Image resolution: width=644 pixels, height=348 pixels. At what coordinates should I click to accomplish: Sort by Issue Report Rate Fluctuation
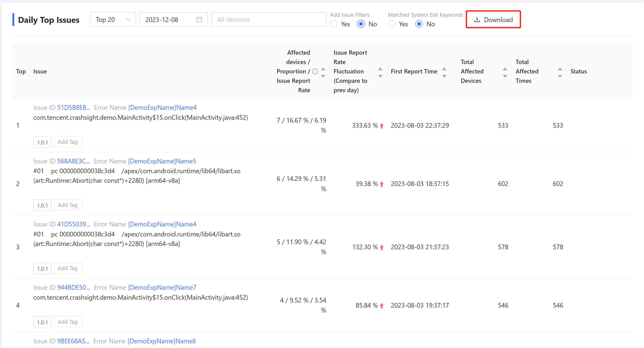point(380,72)
